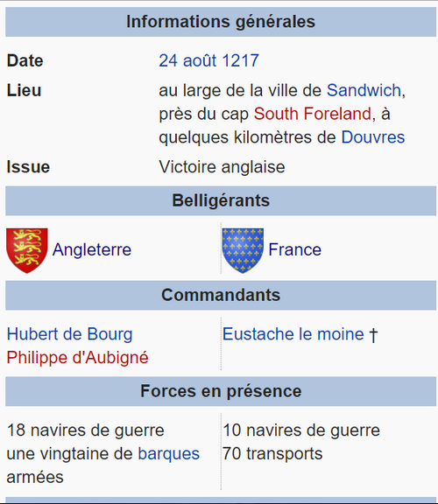Follow the red Philippe d'Aubigné link
Viewport: 438px width, 504px height.
pos(78,358)
